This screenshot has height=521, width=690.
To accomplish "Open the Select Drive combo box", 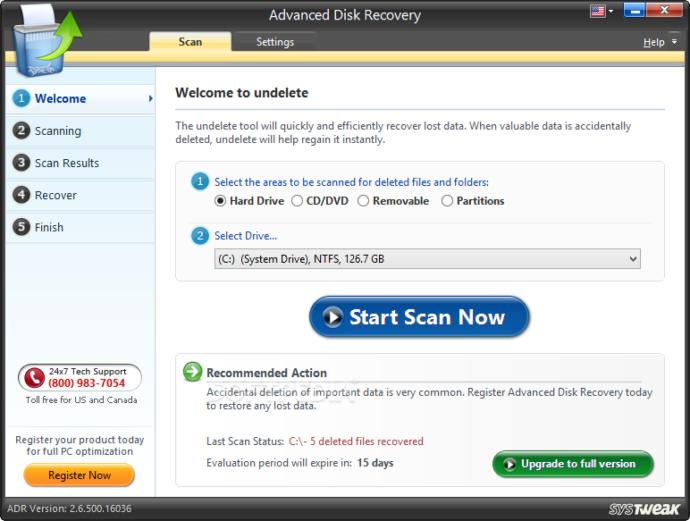I will click(x=427, y=259).
